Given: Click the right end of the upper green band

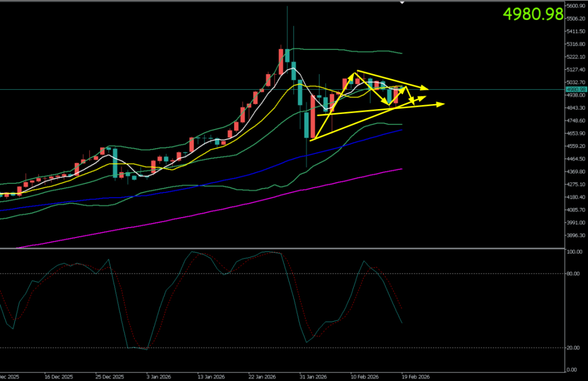Looking at the screenshot, I should [x=401, y=54].
